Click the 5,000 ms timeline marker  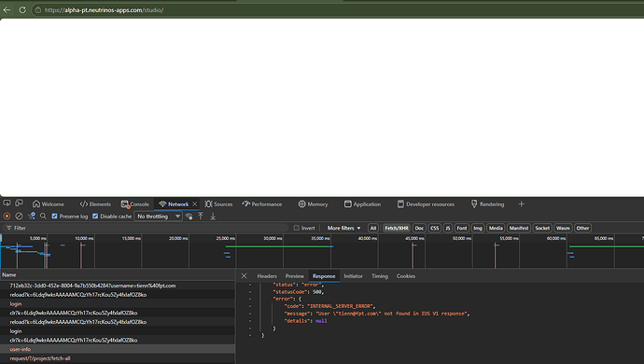point(37,238)
